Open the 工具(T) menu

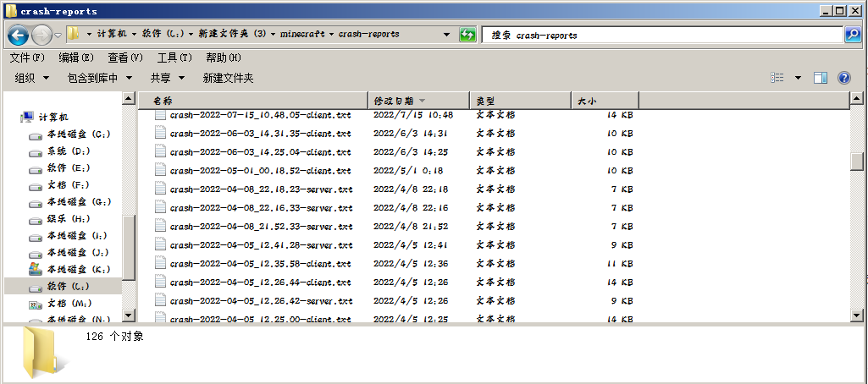click(174, 58)
